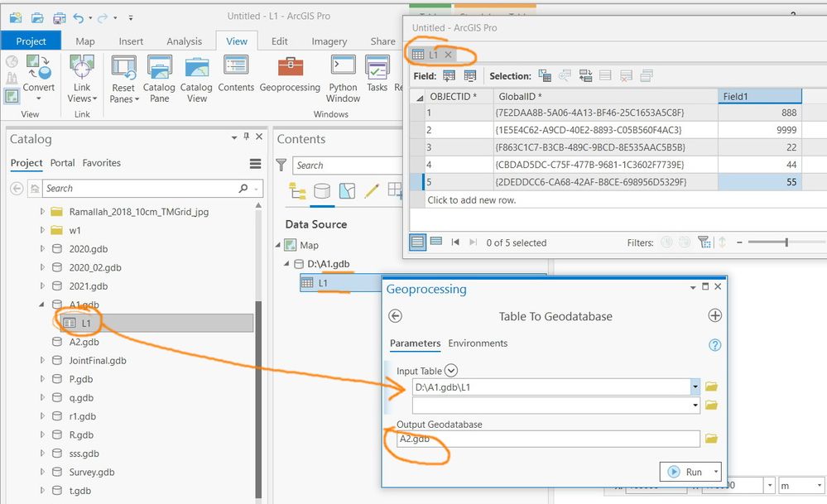The width and height of the screenshot is (827, 504).
Task: Open the Reset Panes menu
Action: tap(124, 78)
